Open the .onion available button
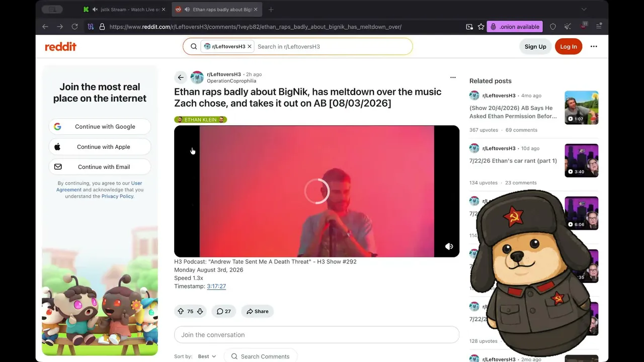644x362 pixels. click(515, 27)
